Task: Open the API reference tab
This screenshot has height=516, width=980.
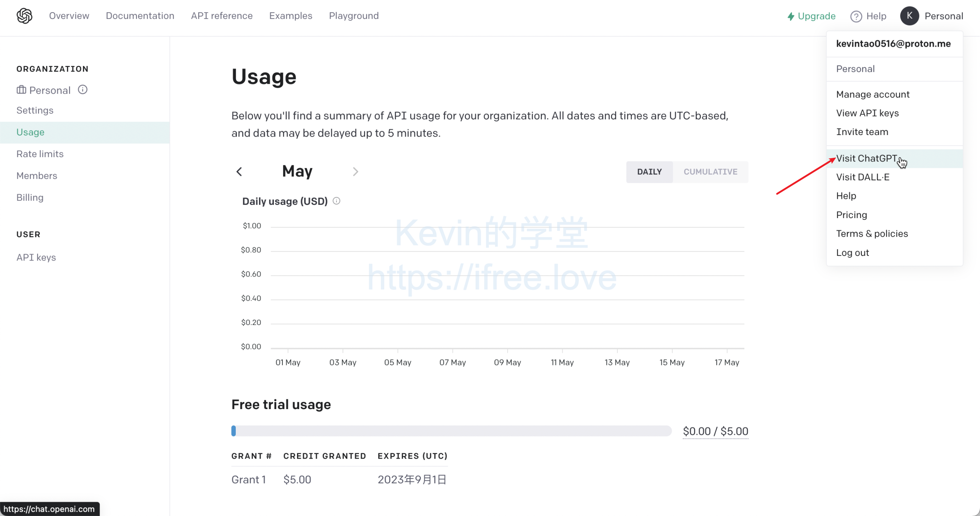Action: (222, 16)
